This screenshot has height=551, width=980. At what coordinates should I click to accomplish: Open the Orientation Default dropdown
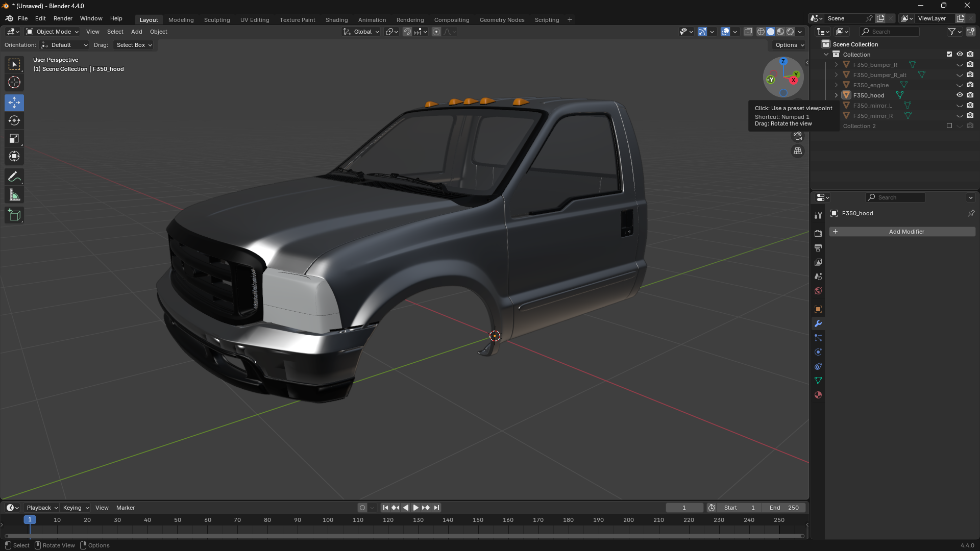(65, 45)
